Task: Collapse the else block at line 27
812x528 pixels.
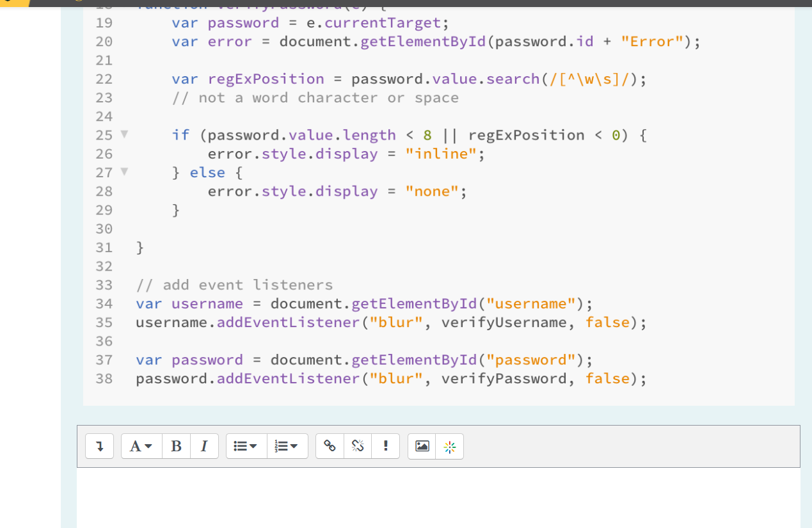Action: [x=124, y=172]
